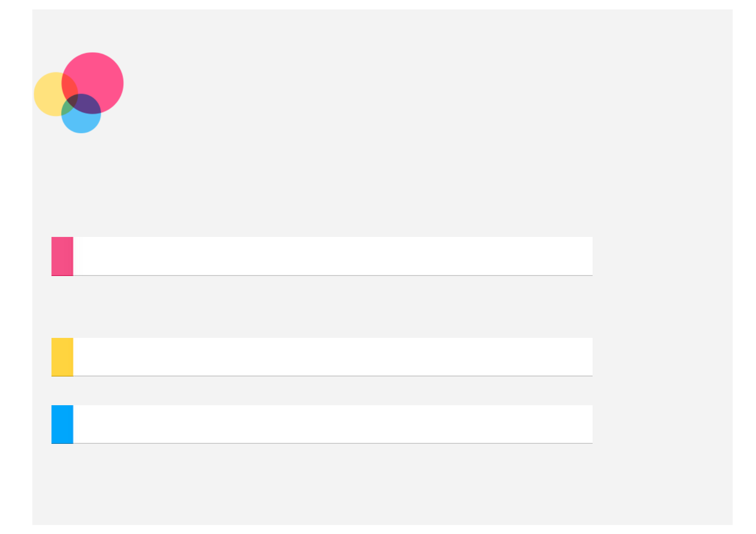Screen dimensions: 756x534
Task: Click the white bar beside the blue block
Action: [x=332, y=424]
